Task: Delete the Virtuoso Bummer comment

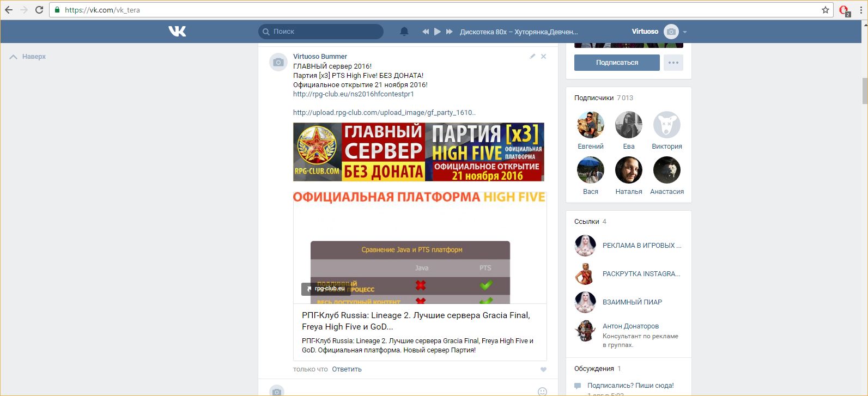Action: [x=543, y=57]
